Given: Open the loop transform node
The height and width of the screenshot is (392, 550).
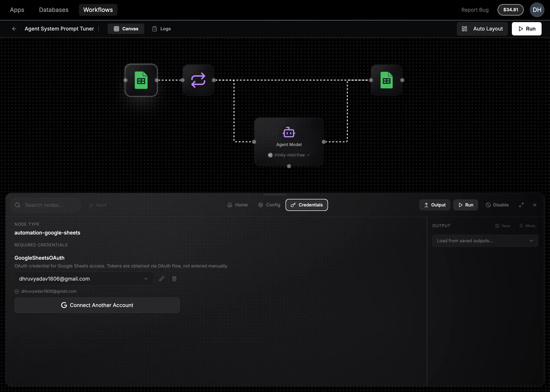Looking at the screenshot, I should click(x=198, y=80).
